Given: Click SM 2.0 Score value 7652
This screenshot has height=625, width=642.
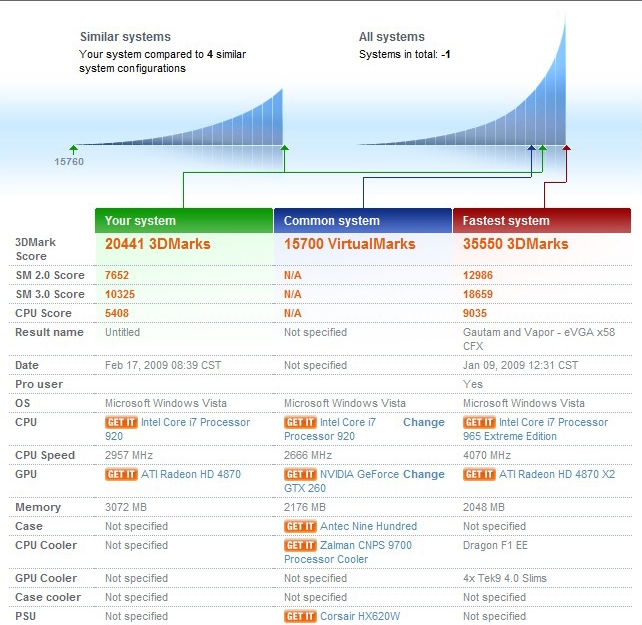Looking at the screenshot, I should coord(117,275).
